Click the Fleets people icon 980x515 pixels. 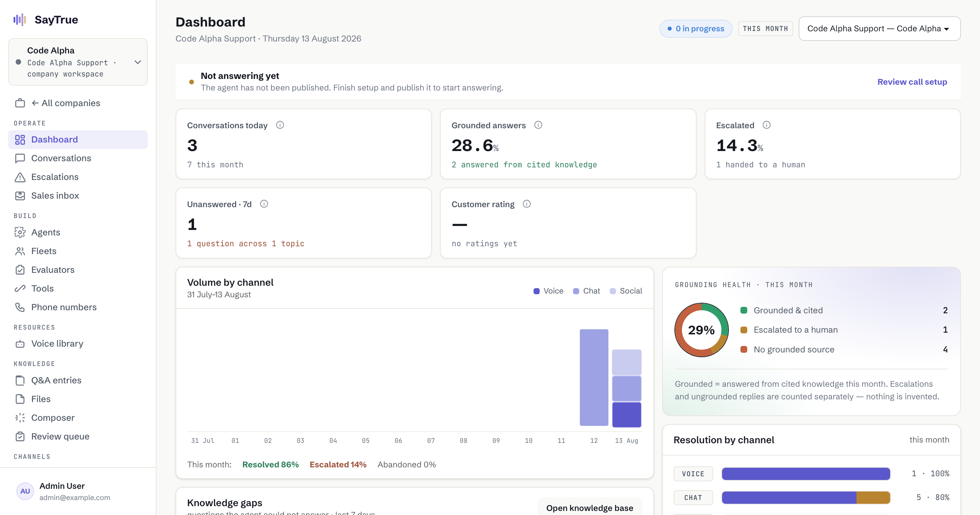click(x=20, y=251)
